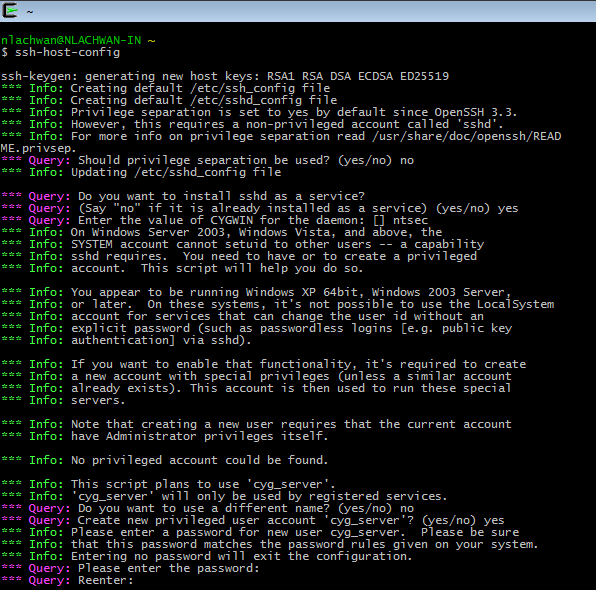Click the 'ME.privsep.' wrapped line
The width and height of the screenshot is (596, 590).
tap(38, 148)
